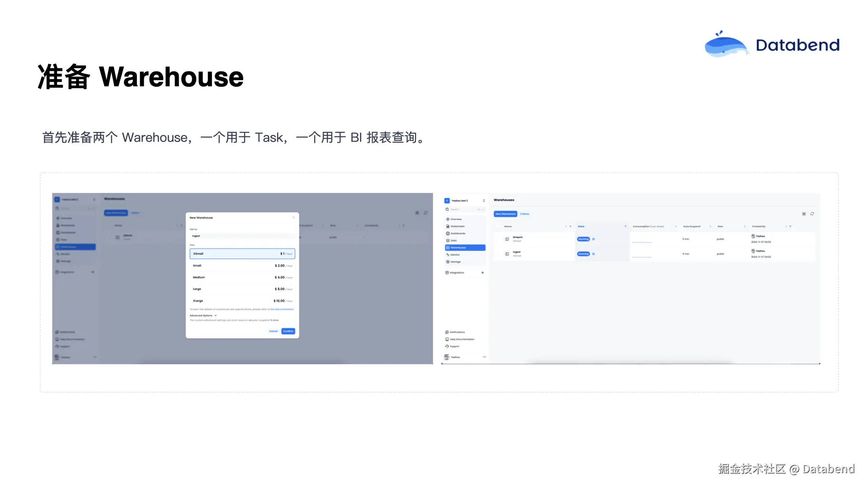Open Monitor in the right sidebar
Viewport: 868px width, 488px height.
pos(455,255)
